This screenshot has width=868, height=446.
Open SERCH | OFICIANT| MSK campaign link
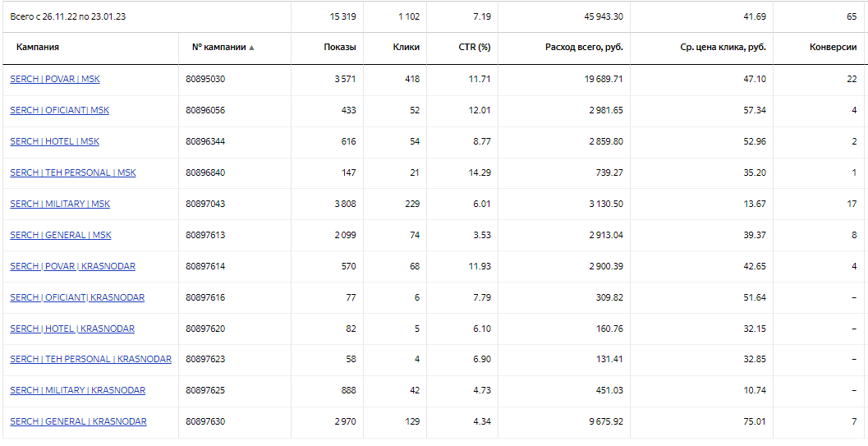tap(59, 110)
